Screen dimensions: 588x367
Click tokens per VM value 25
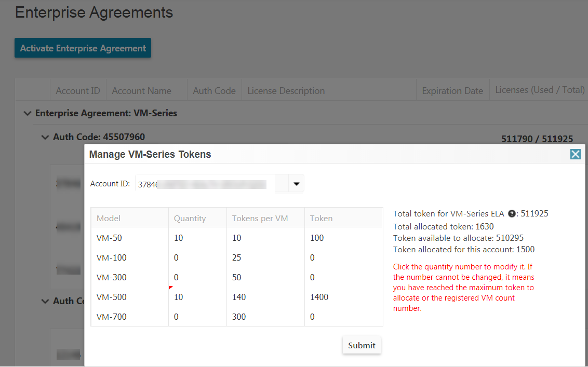coord(237,258)
